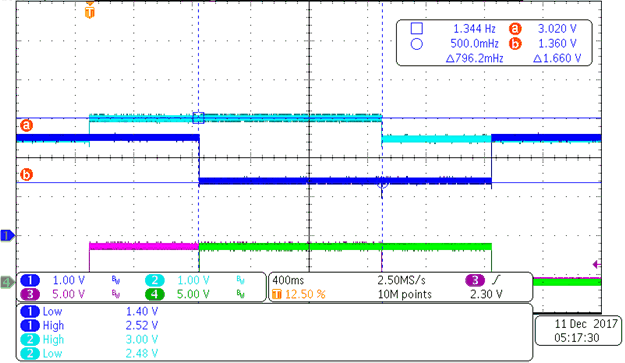Click channel 1 scale value 1.00 V
The image size is (625, 363).
click(x=69, y=281)
